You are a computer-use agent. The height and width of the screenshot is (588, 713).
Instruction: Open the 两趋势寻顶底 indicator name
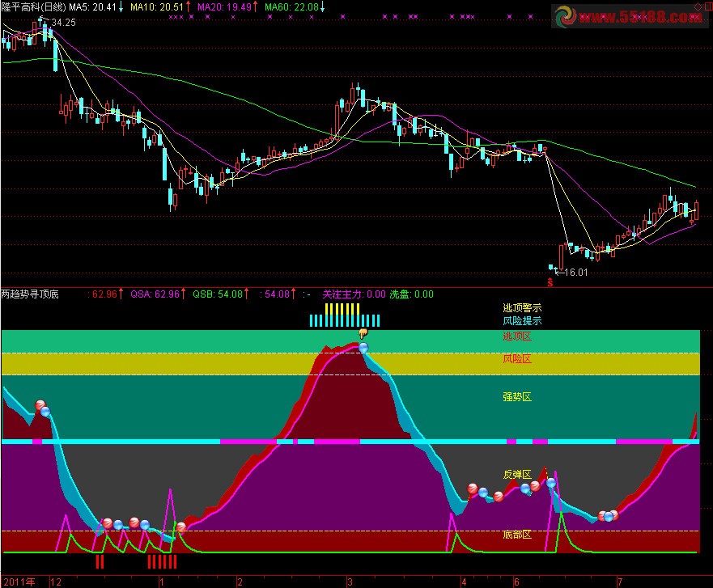(x=30, y=294)
